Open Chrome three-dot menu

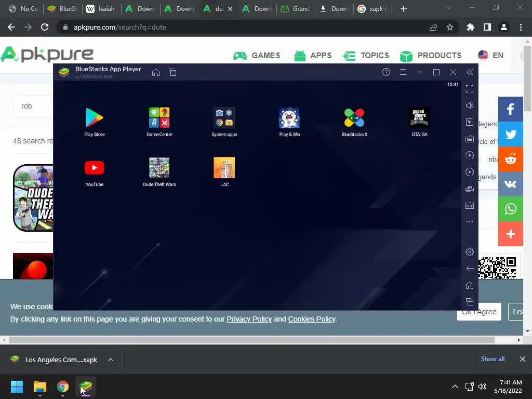(x=521, y=27)
